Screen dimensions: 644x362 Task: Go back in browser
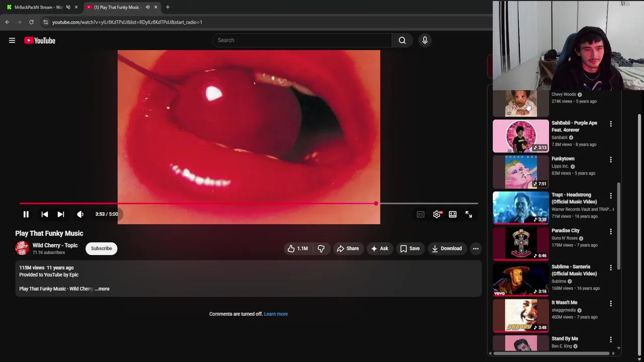[7, 22]
